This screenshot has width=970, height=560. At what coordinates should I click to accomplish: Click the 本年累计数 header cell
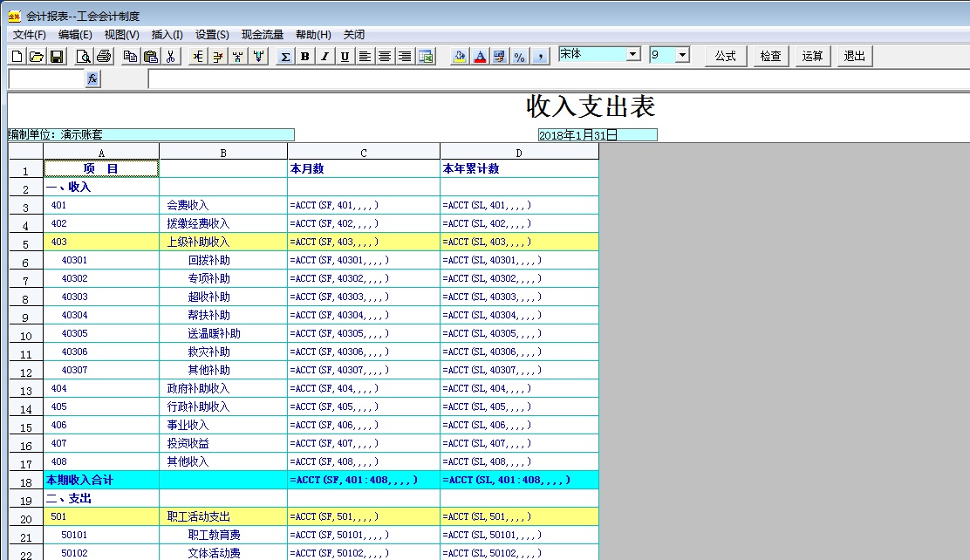520,169
